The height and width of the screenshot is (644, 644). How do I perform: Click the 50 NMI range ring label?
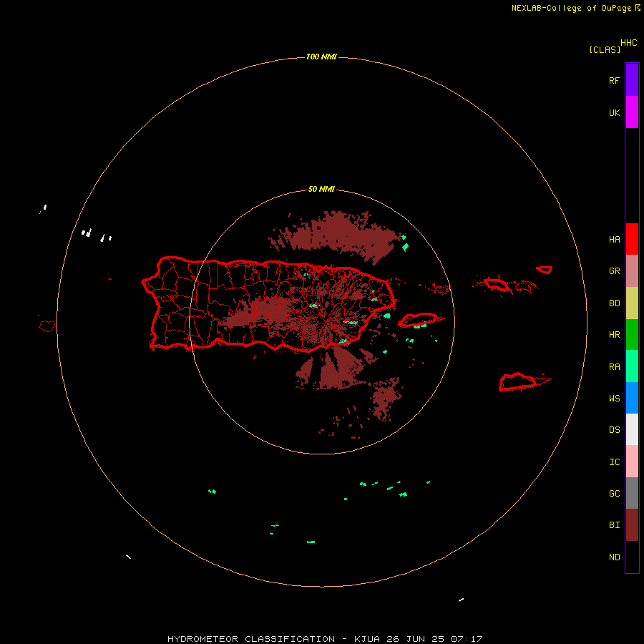pyautogui.click(x=321, y=190)
